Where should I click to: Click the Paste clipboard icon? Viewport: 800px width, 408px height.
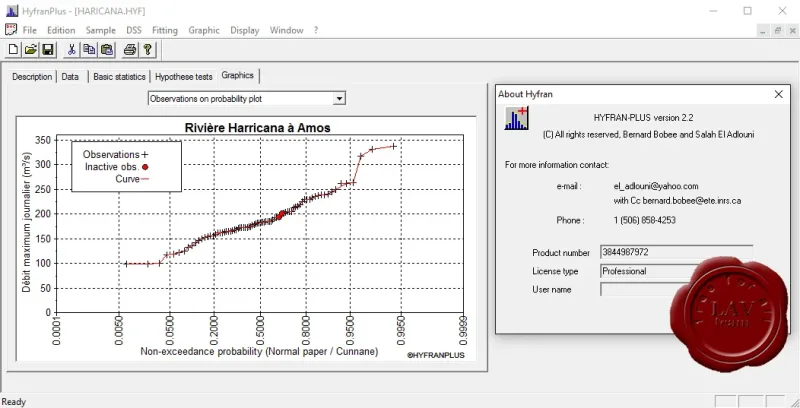pos(107,49)
